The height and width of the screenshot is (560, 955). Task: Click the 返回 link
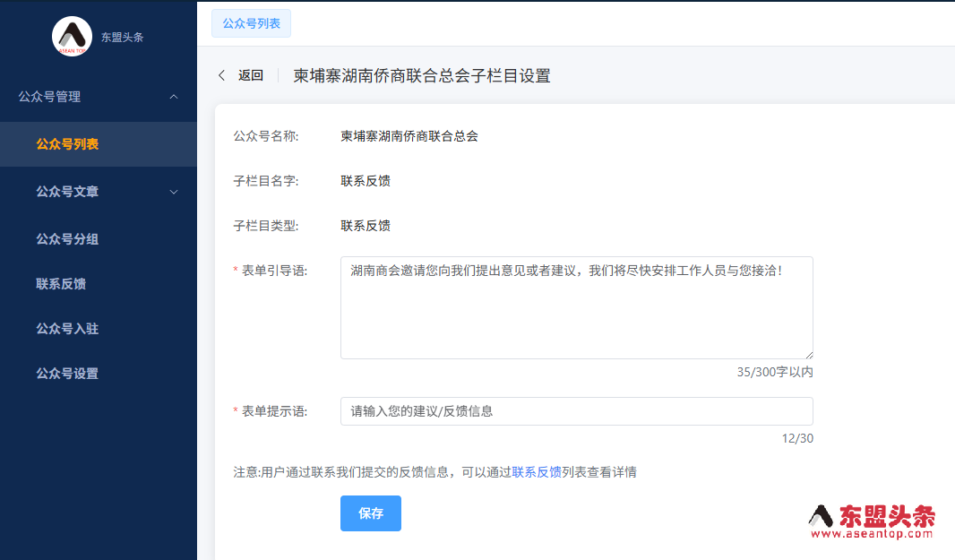[251, 75]
